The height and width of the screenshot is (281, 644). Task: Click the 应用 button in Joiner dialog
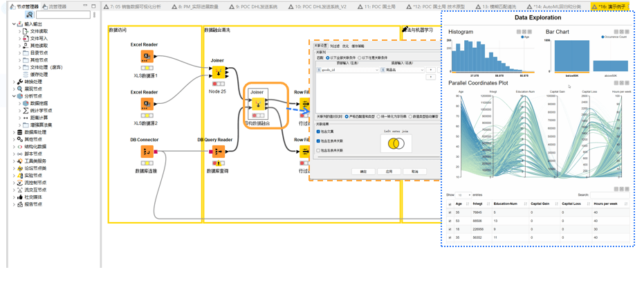[x=389, y=172]
